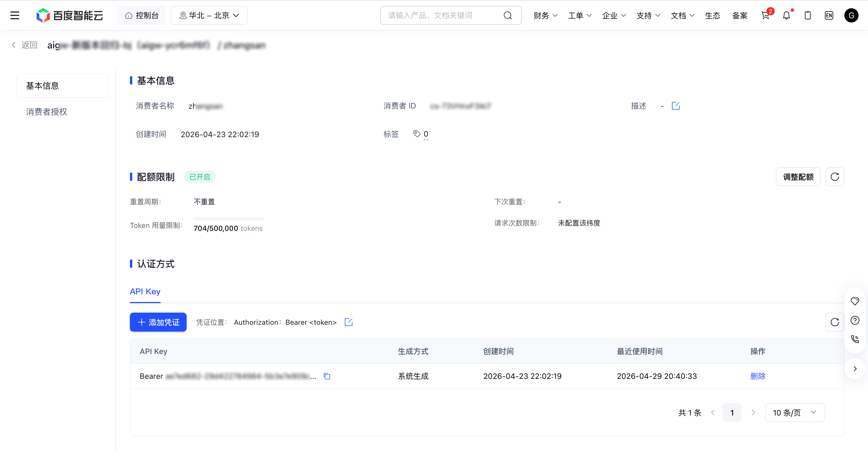Viewport: 868px width, 474px height.
Task: Click the 最近使用时间 column header
Action: click(639, 351)
